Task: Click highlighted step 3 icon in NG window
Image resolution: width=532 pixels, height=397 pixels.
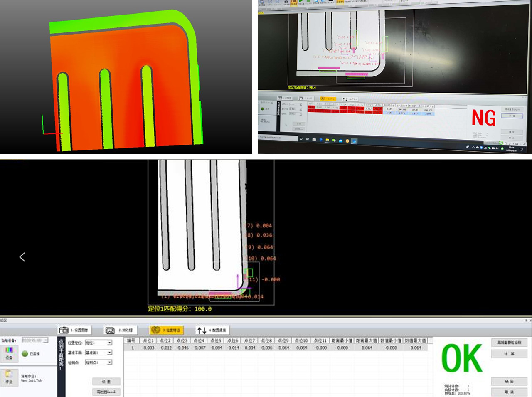Action: point(323,99)
